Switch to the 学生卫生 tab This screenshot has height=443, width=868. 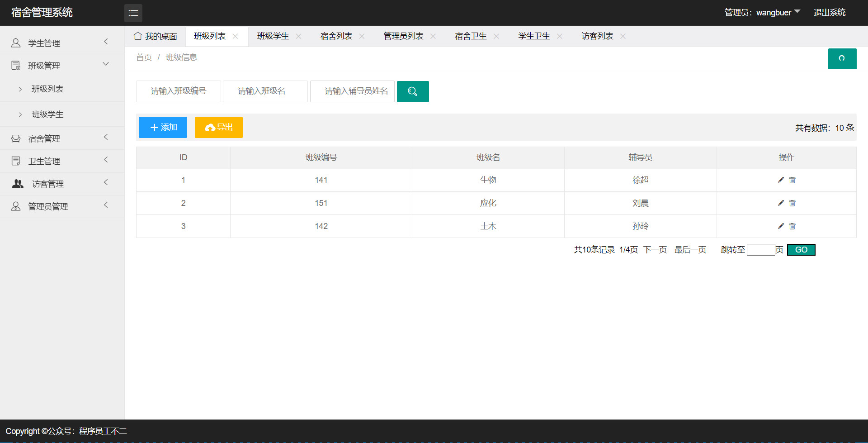pos(534,36)
